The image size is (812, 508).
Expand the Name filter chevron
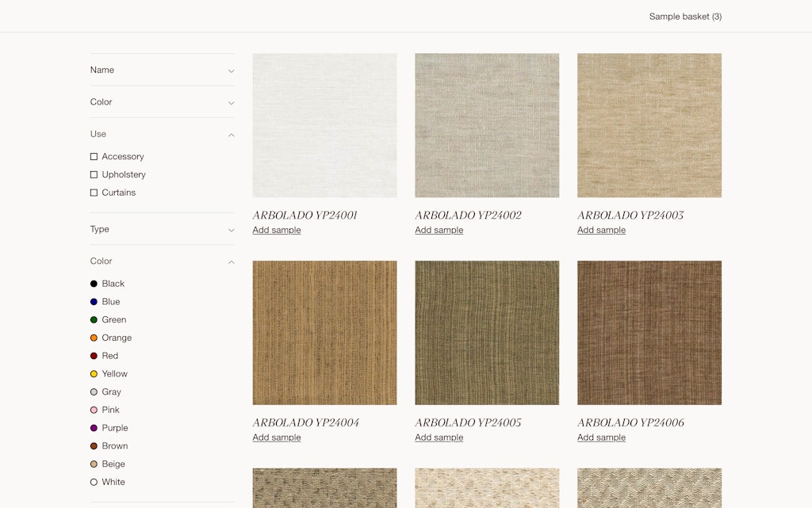click(x=231, y=71)
